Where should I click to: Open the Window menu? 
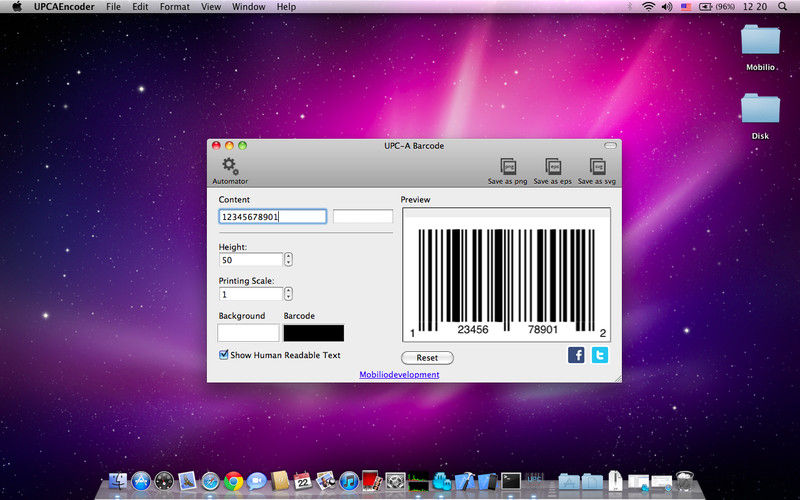point(248,7)
